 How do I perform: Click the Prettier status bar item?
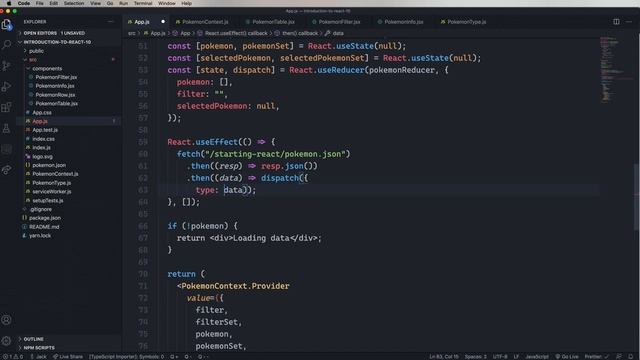point(596,357)
